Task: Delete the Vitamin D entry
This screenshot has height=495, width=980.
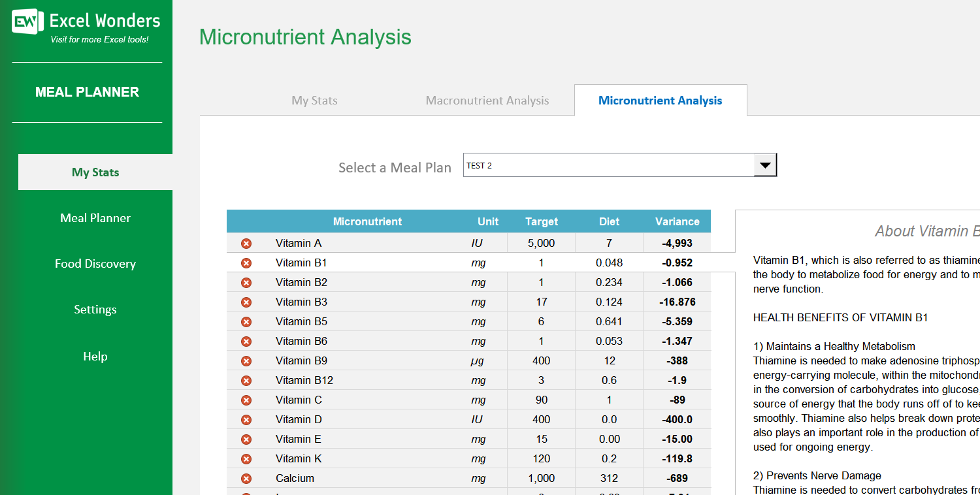Action: (x=246, y=419)
